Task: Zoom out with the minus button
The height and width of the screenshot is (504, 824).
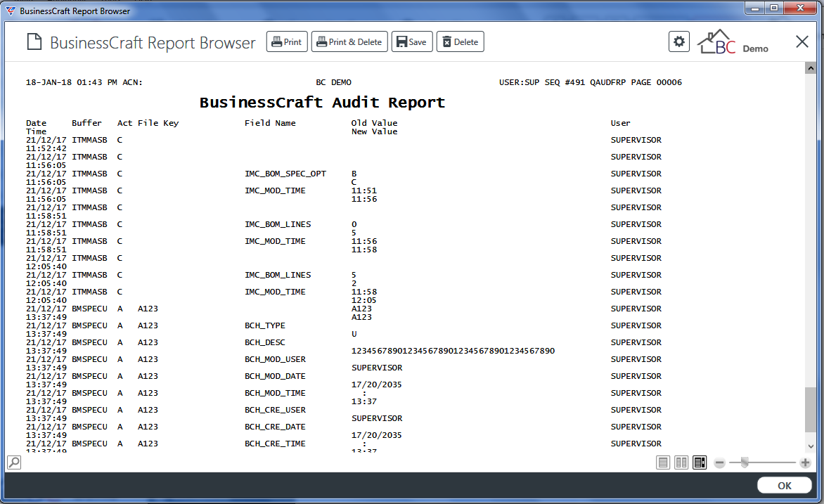Action: [719, 463]
